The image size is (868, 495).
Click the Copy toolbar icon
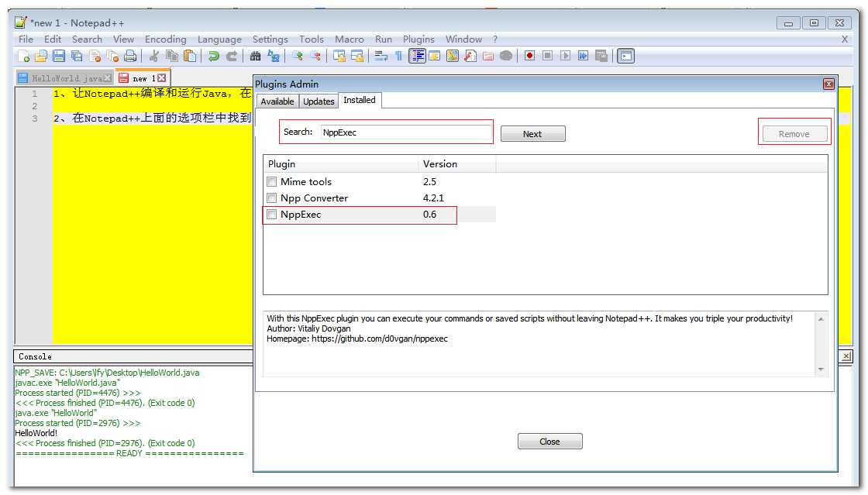point(172,56)
